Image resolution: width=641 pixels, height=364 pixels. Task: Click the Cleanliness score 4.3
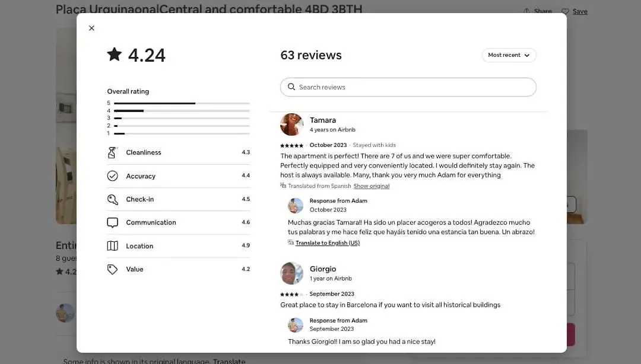click(245, 152)
